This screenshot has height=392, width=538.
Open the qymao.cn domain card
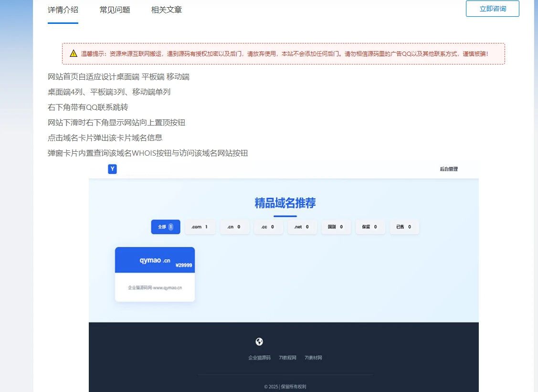[x=155, y=274]
